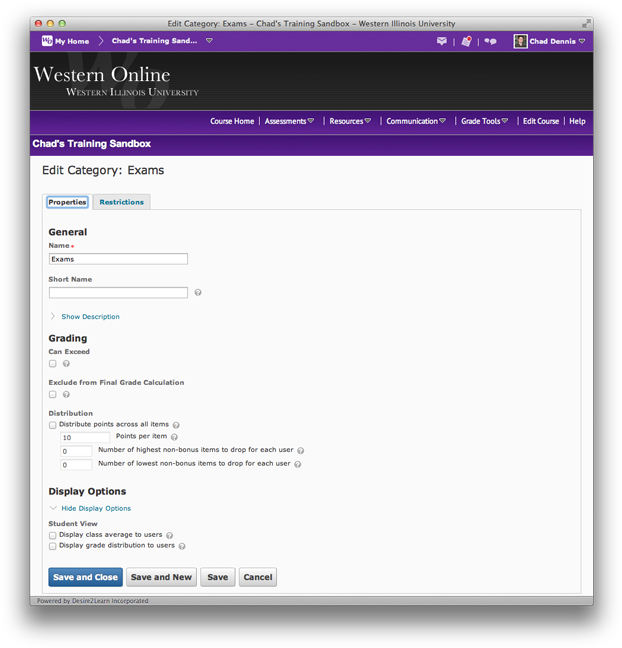This screenshot has width=622, height=648.
Task: Click help icon for Exclude from Final Grade Calculation
Action: (66, 394)
